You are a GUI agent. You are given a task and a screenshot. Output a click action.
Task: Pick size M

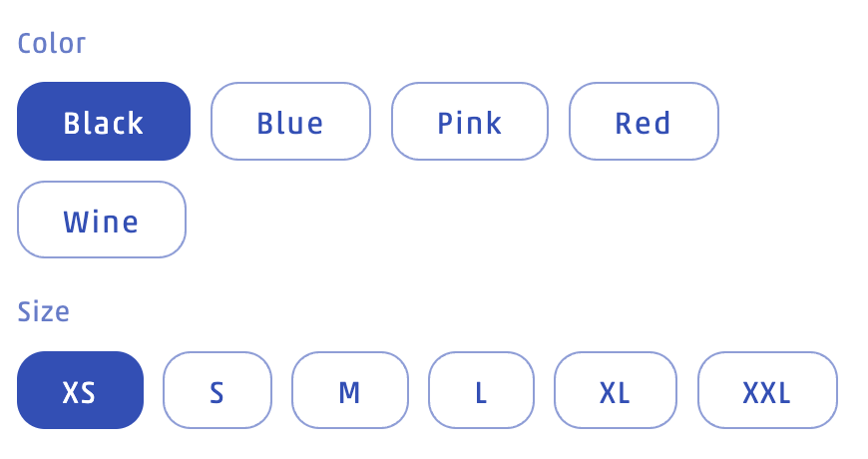(x=350, y=390)
